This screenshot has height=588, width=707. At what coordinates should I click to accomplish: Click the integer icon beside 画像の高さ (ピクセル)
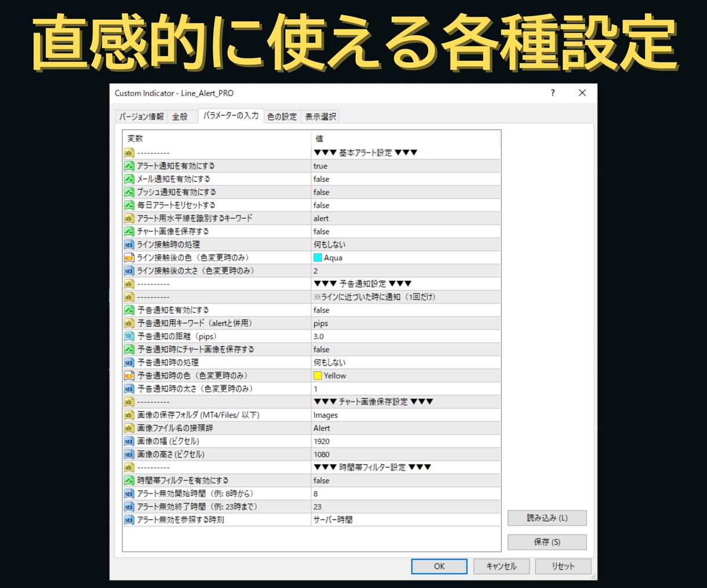pyautogui.click(x=129, y=454)
